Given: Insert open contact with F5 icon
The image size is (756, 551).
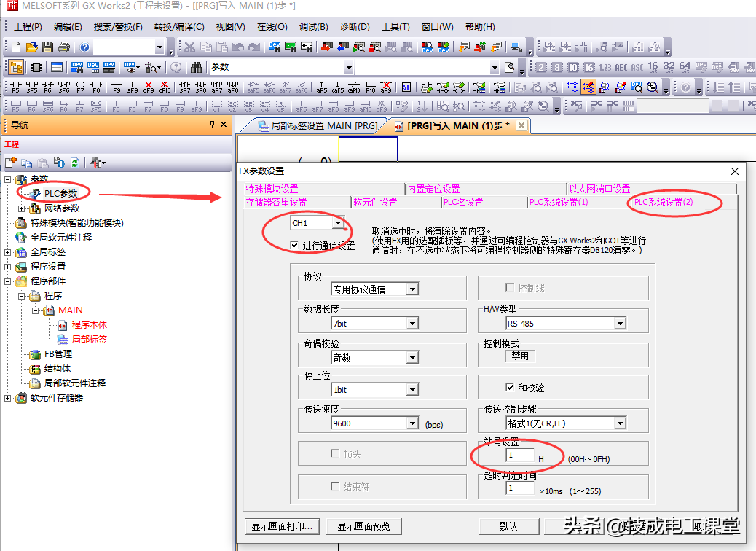Looking at the screenshot, I should pyautogui.click(x=16, y=87).
